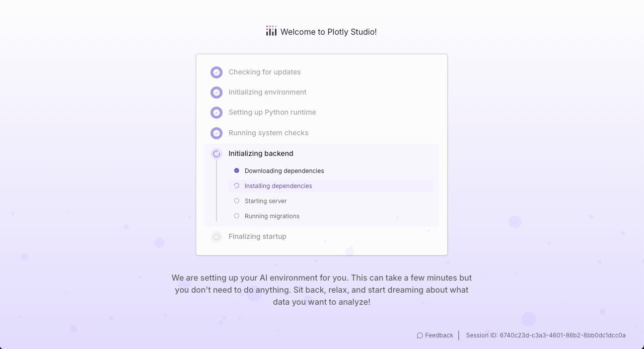Select the Starting server sub-step label

[x=265, y=201]
